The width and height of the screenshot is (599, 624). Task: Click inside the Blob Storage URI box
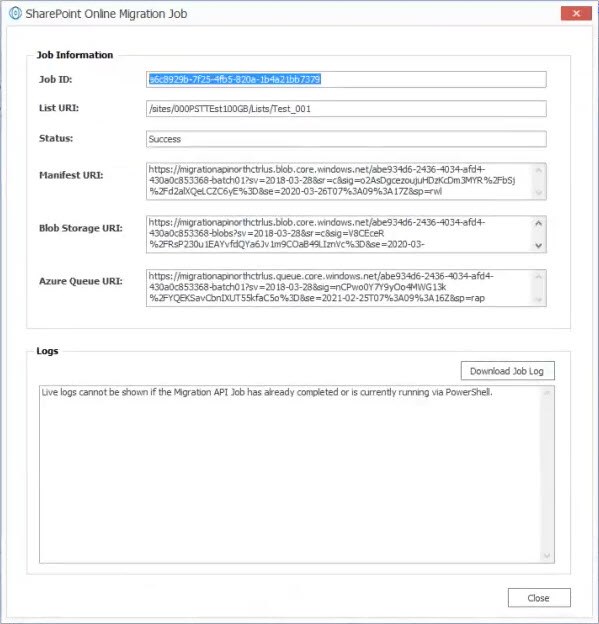[339, 234]
